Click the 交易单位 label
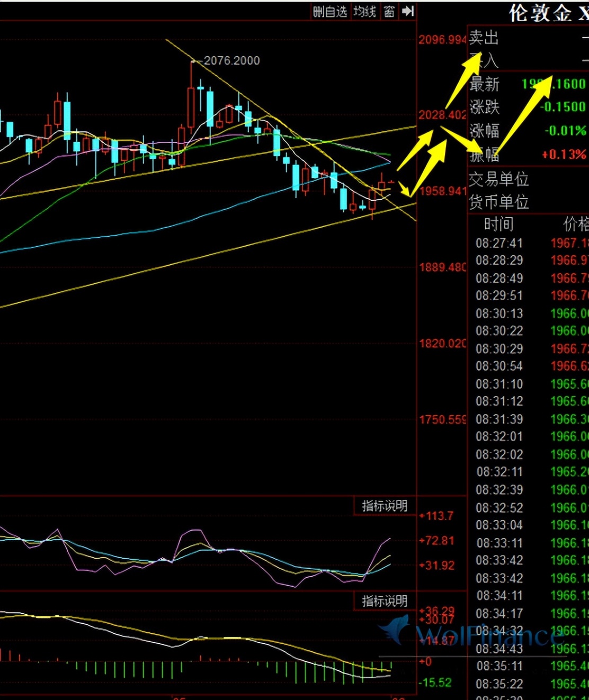The width and height of the screenshot is (589, 700). [x=498, y=179]
